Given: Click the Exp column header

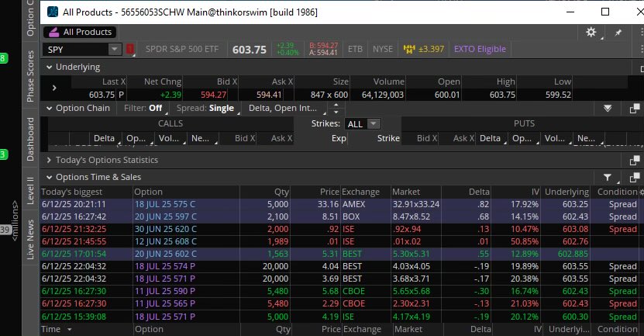Looking at the screenshot, I should [x=339, y=139].
